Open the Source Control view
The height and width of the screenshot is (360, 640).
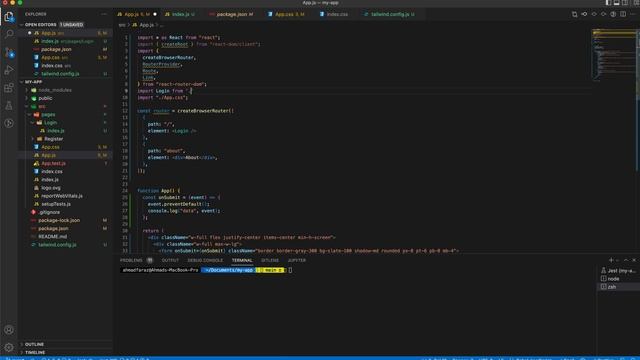pyautogui.click(x=9, y=52)
